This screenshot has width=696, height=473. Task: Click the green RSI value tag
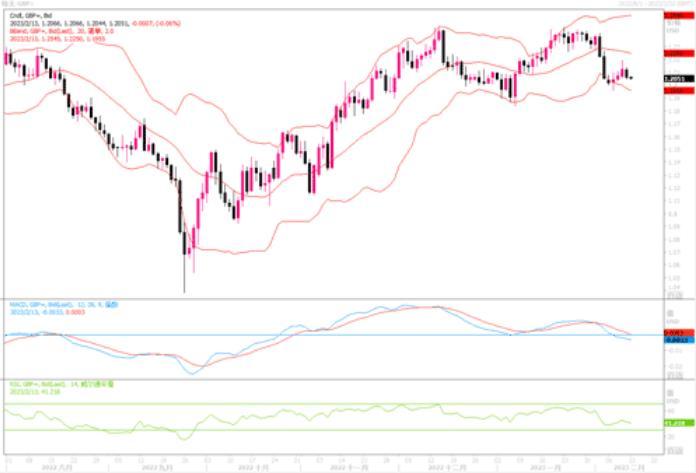click(x=674, y=424)
